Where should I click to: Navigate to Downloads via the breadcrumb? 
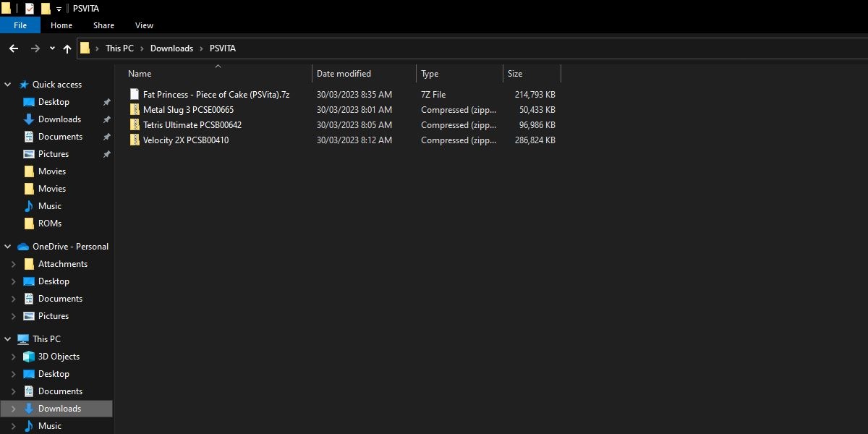(x=171, y=48)
